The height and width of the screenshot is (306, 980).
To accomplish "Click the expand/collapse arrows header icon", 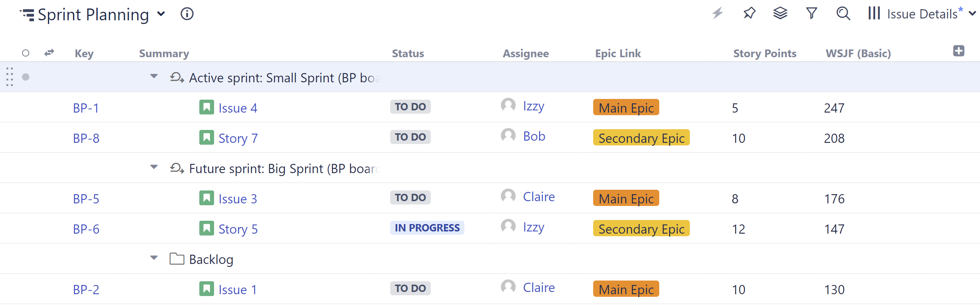I will pos(49,53).
